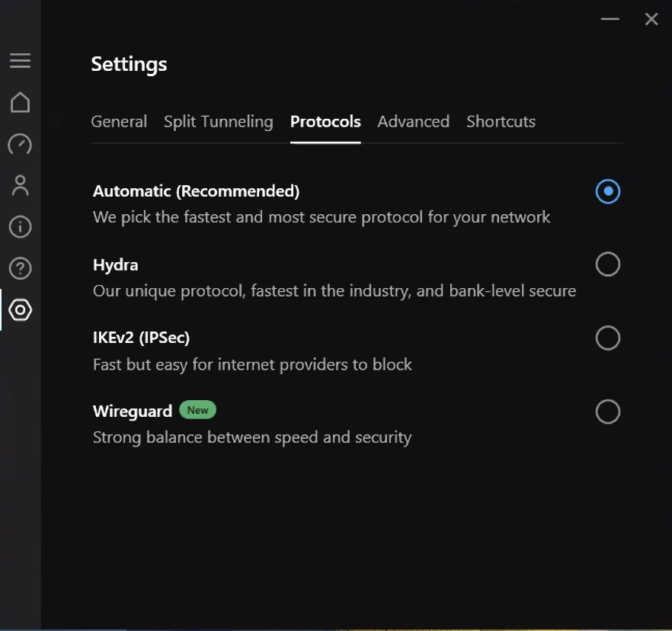This screenshot has height=631, width=672.
Task: Open the Shortcuts tab
Action: [501, 122]
